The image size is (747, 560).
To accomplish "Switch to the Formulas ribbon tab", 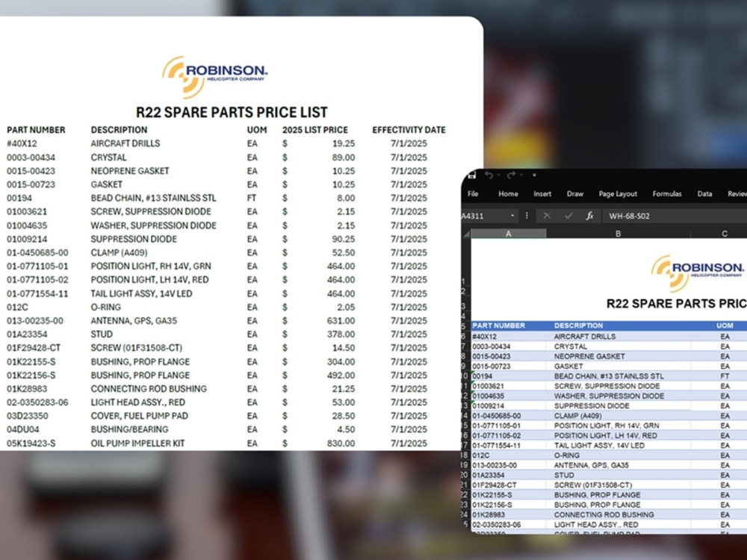I will coord(667,194).
